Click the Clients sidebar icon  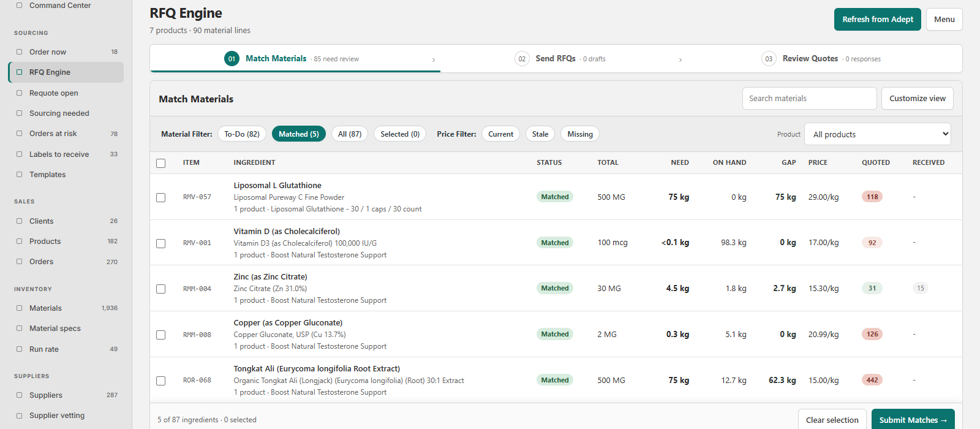pos(20,221)
